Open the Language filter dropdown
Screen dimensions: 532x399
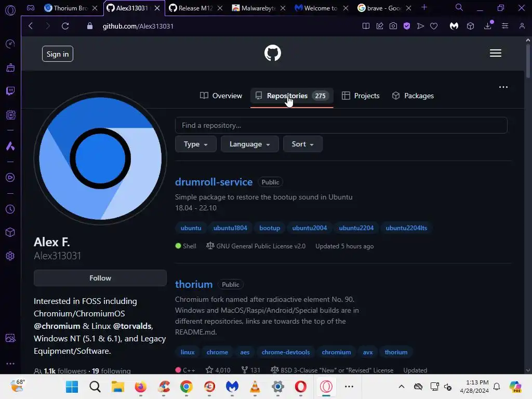pyautogui.click(x=250, y=144)
